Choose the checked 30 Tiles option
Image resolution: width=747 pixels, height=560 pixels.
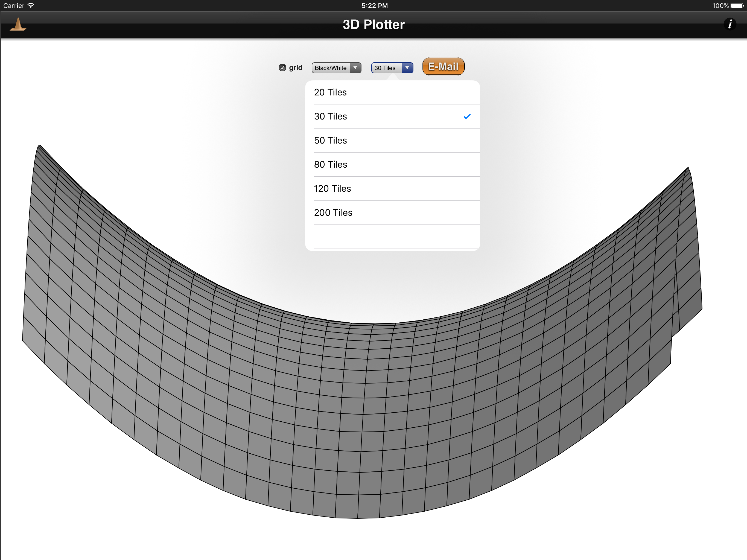click(x=330, y=116)
